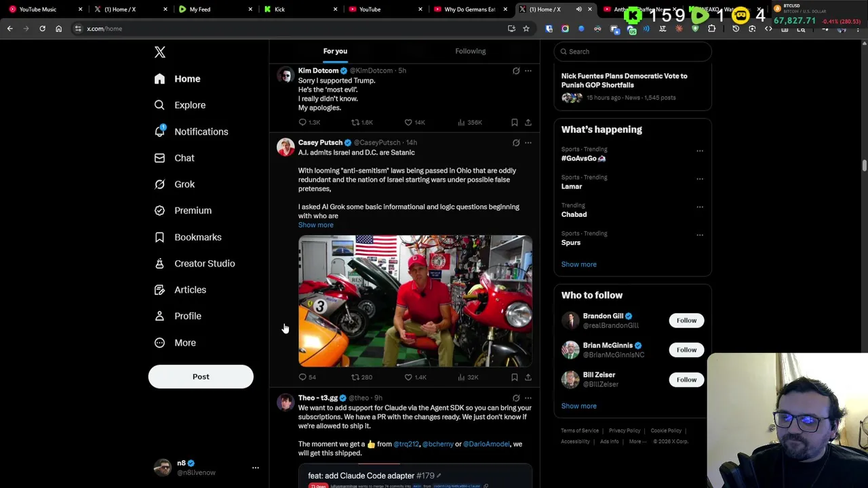View analytics of Casey Putsch post
868x488 pixels.
(468, 378)
